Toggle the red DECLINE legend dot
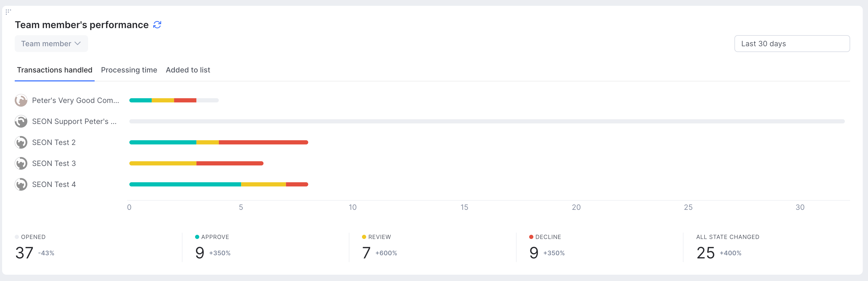The image size is (868, 281). [x=531, y=237]
